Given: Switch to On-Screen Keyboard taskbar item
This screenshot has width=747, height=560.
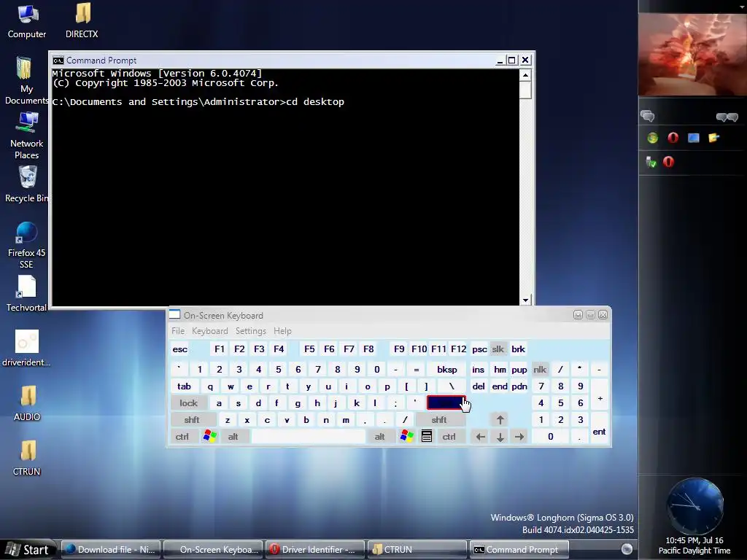Looking at the screenshot, I should (213, 550).
